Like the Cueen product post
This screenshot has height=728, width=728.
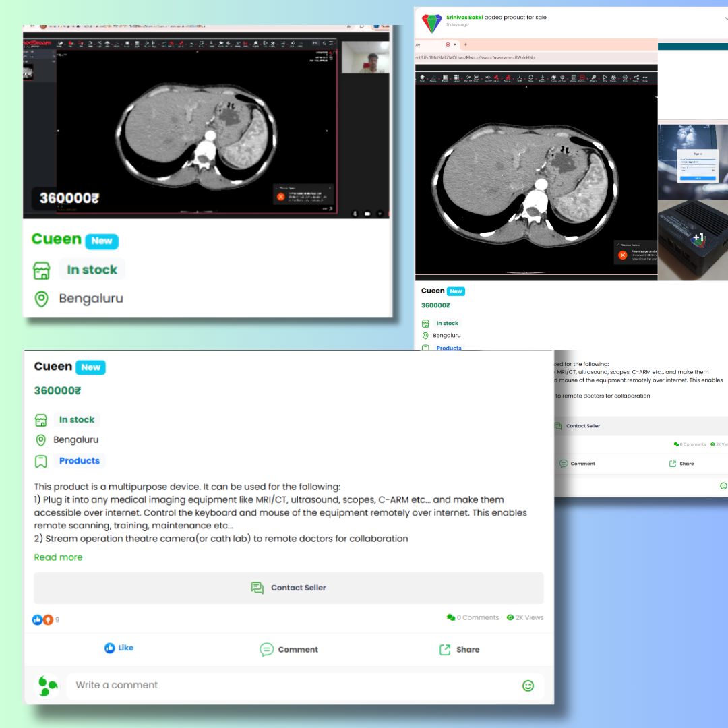pos(119,648)
